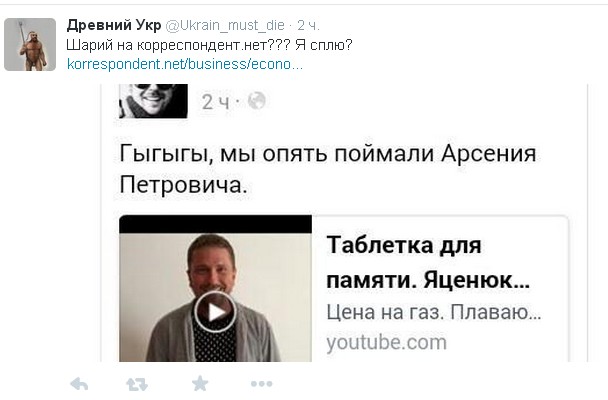Retweet this post via retweet icon
Image resolution: width=608 pixels, height=400 pixels.
pyautogui.click(x=137, y=384)
